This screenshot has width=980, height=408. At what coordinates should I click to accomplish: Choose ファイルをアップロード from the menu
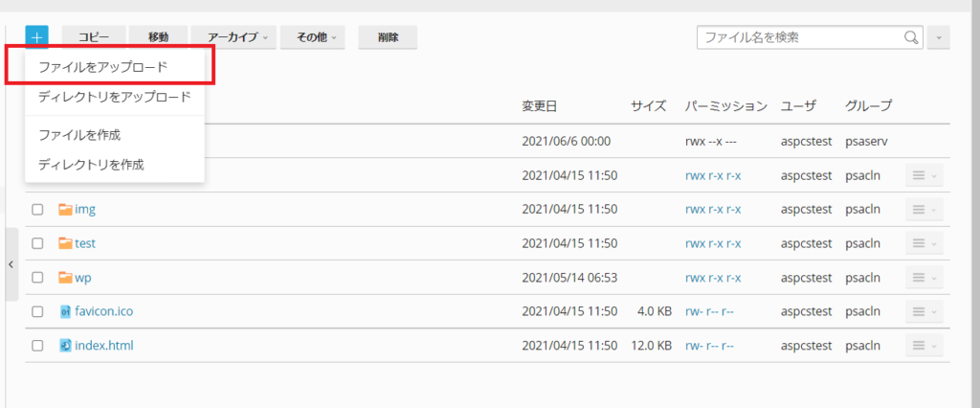102,68
